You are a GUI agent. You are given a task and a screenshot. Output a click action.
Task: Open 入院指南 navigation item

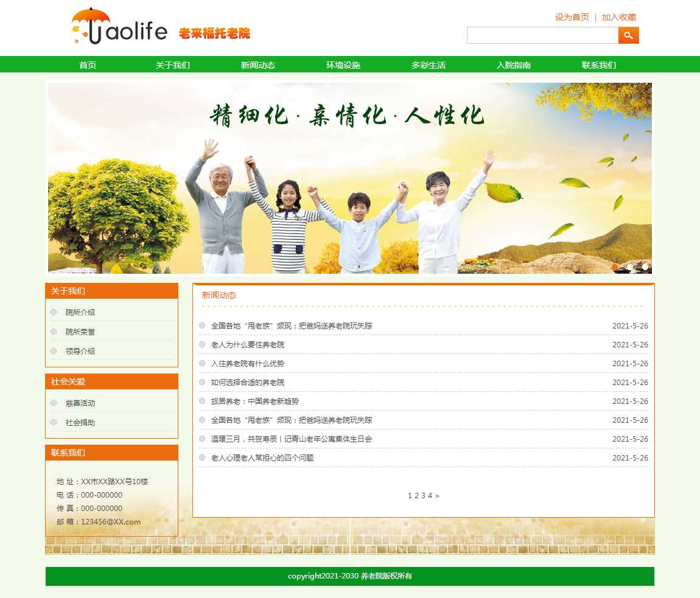coord(514,65)
